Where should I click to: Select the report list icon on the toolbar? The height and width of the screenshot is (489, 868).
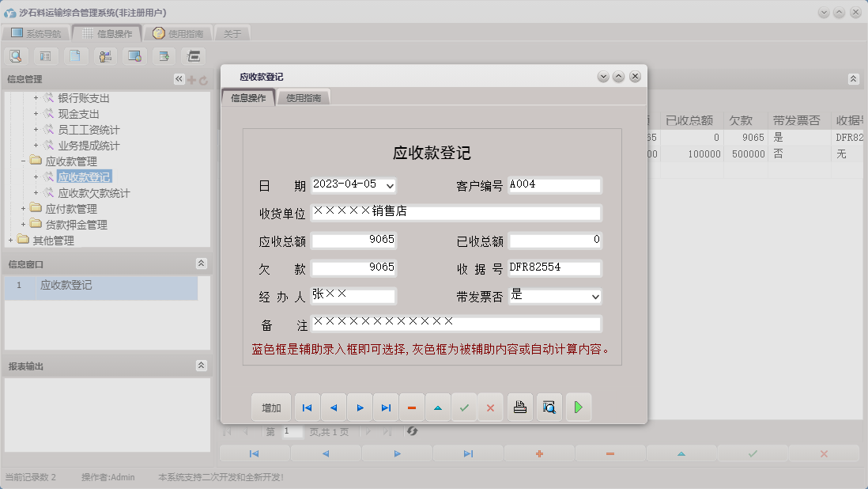pos(45,55)
